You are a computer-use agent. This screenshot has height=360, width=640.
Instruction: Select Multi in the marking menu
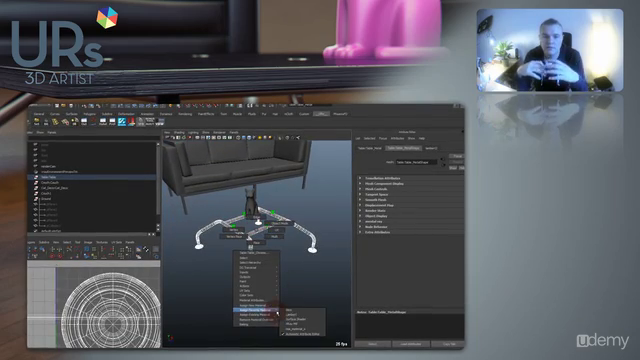tap(274, 236)
